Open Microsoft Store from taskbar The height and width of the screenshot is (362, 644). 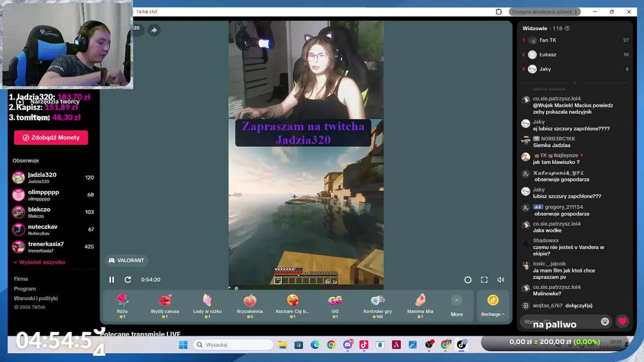pos(299,344)
